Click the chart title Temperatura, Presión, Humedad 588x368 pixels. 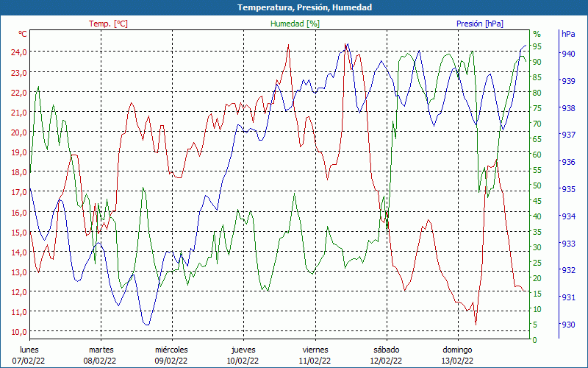[304, 7]
